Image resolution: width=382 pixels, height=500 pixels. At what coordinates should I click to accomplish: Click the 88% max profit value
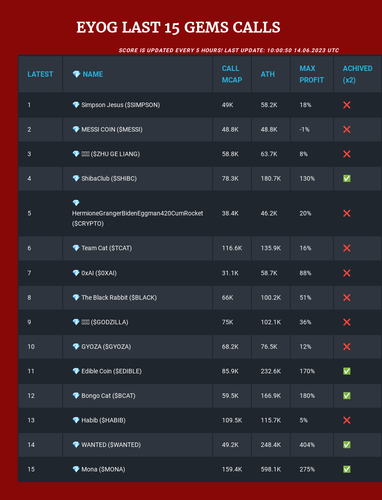[x=305, y=273]
